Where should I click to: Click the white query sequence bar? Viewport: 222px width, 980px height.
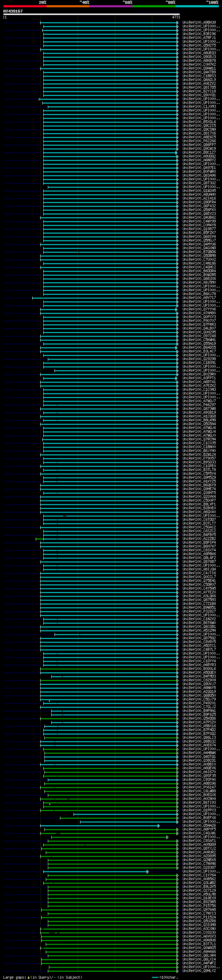(91, 14)
